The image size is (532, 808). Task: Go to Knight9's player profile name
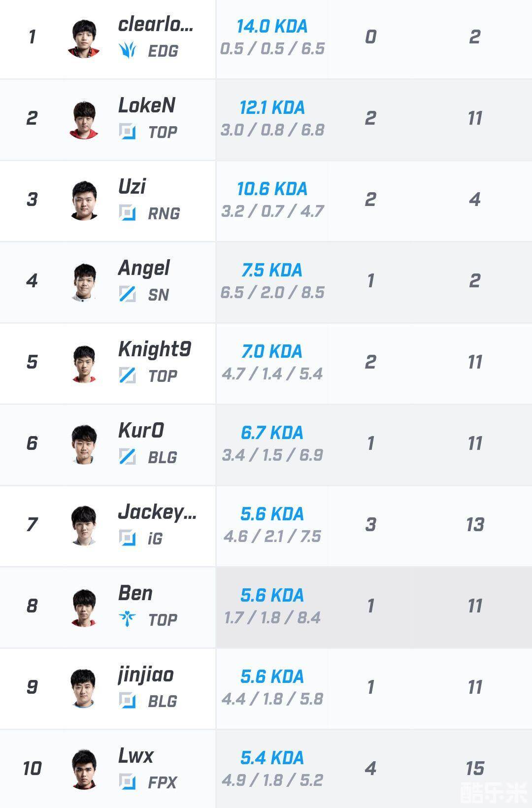point(155,349)
